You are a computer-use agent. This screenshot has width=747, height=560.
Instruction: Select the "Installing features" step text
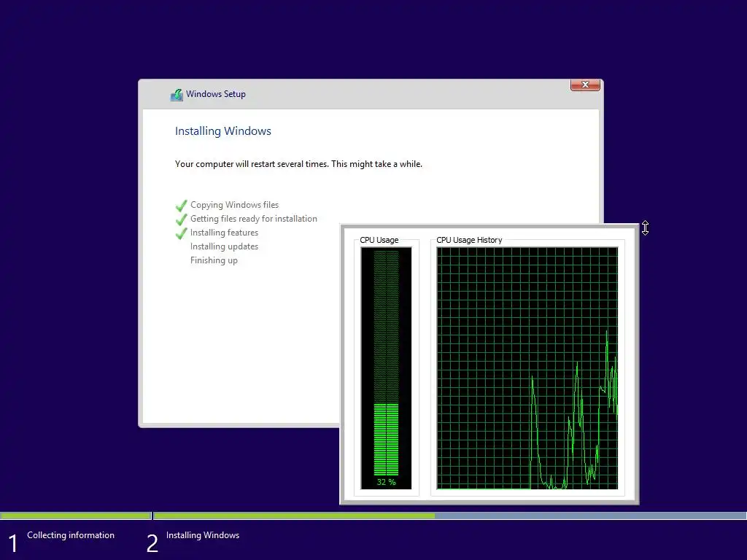click(x=224, y=233)
